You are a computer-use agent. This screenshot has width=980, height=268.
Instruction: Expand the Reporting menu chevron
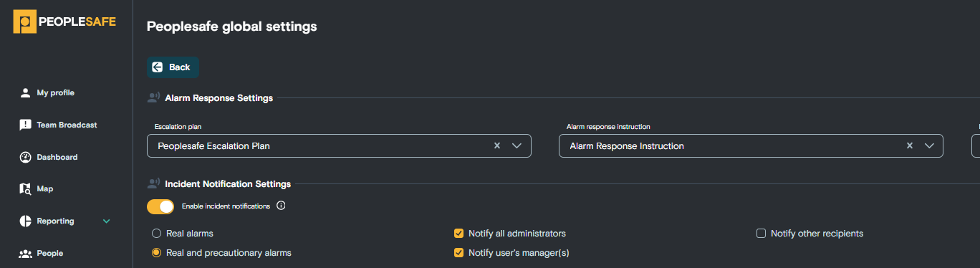tap(107, 221)
